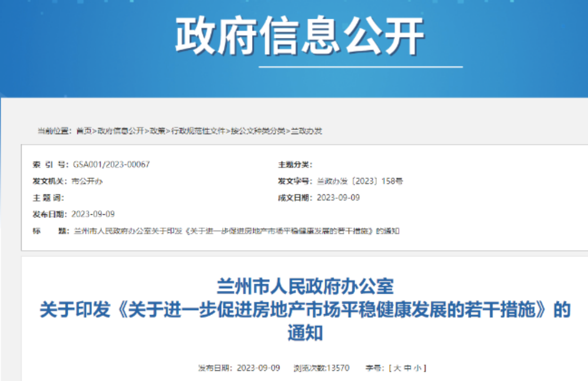The height and width of the screenshot is (381, 588).
Task: Select 按公文种类分类 in the breadcrumb
Action: point(257,131)
